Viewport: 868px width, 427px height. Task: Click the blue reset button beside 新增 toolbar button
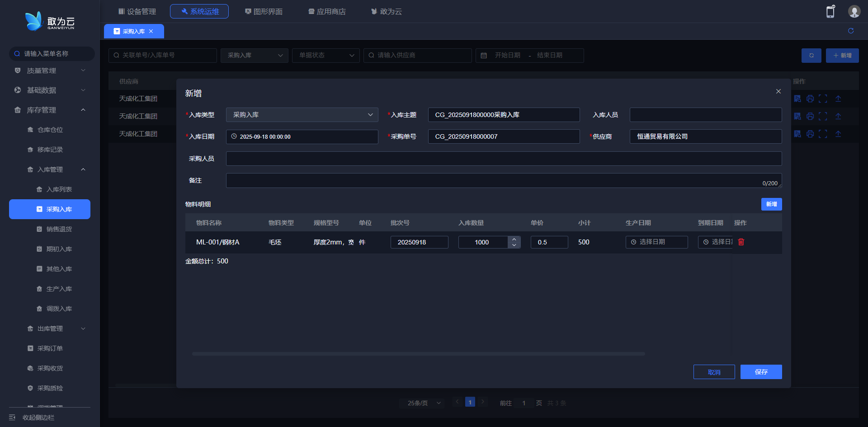[811, 56]
